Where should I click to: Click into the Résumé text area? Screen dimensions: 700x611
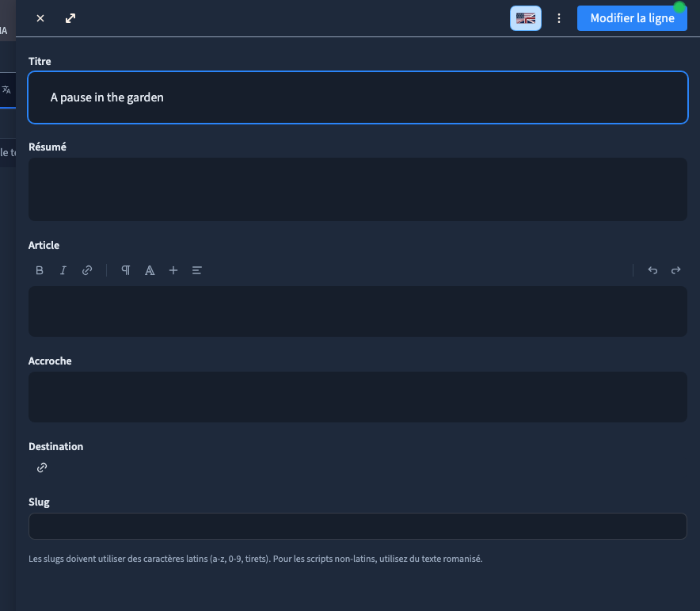(x=358, y=189)
